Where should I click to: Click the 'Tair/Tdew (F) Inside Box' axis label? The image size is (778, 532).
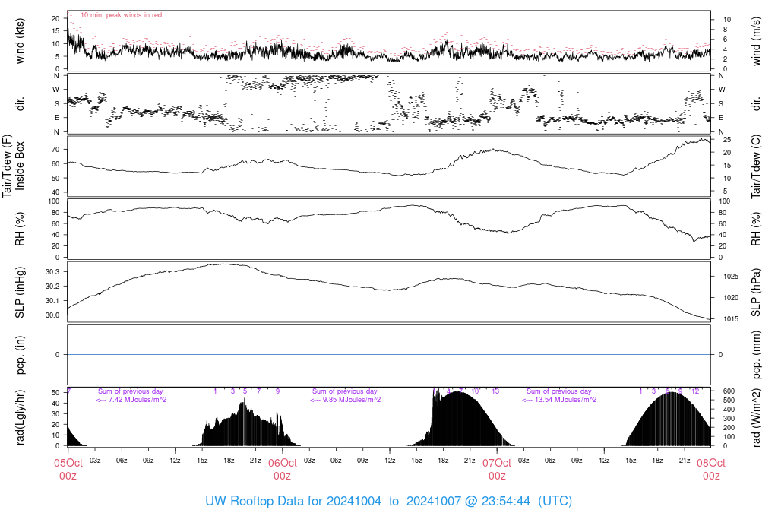tap(13, 166)
